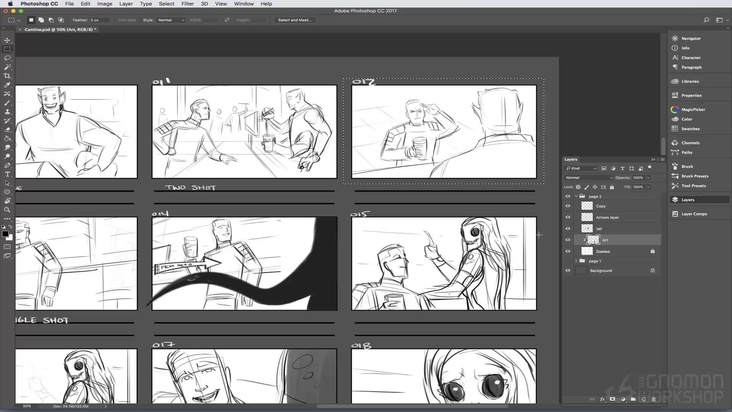Open the Navigator panel
This screenshot has height=412, width=732.
(686, 38)
